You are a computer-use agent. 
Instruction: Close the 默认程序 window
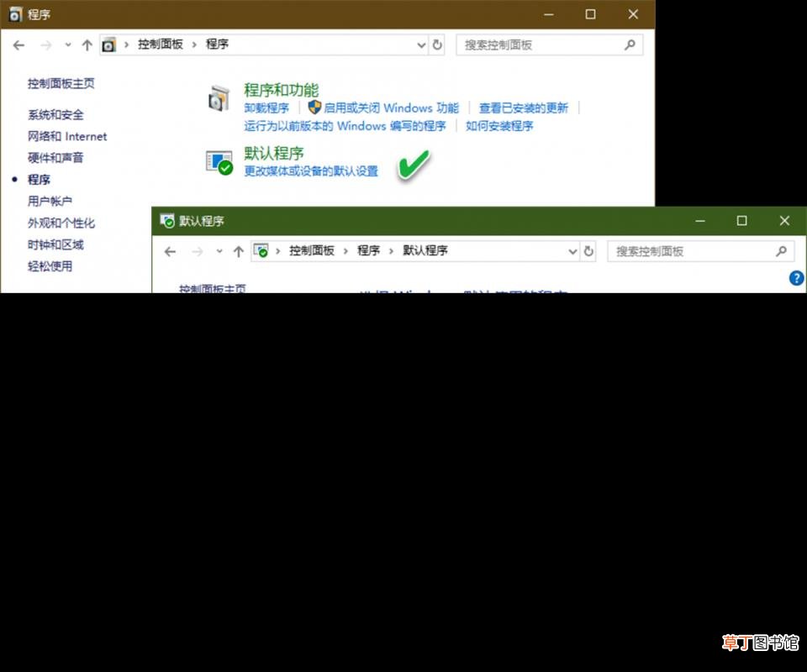[784, 221]
